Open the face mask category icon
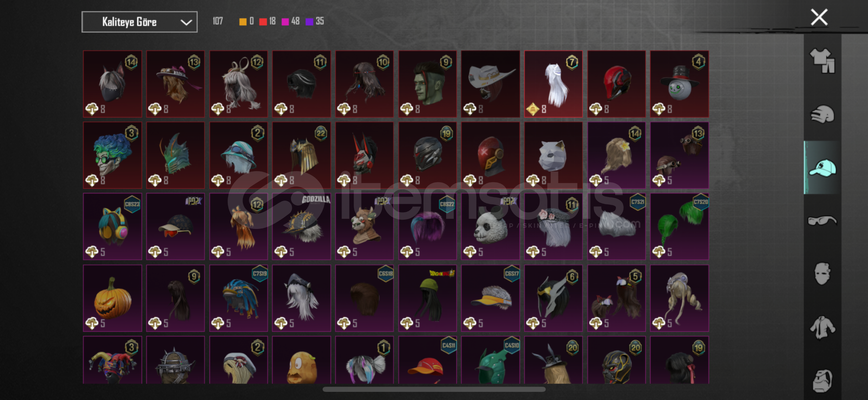Viewport: 868px width, 400px height. click(x=822, y=274)
